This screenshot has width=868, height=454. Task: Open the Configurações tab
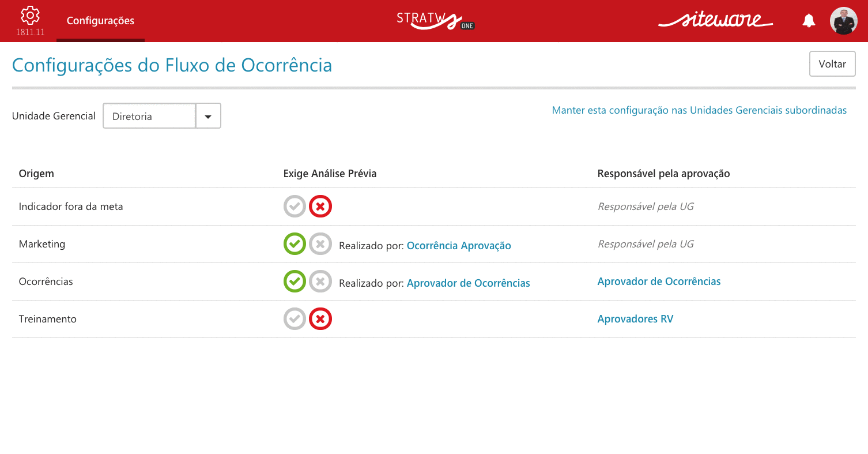pyautogui.click(x=100, y=21)
